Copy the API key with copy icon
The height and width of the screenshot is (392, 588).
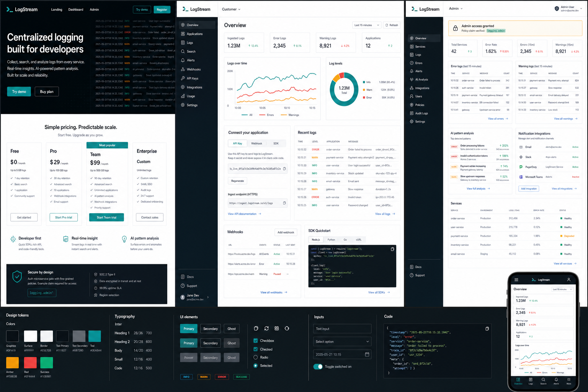[284, 168]
